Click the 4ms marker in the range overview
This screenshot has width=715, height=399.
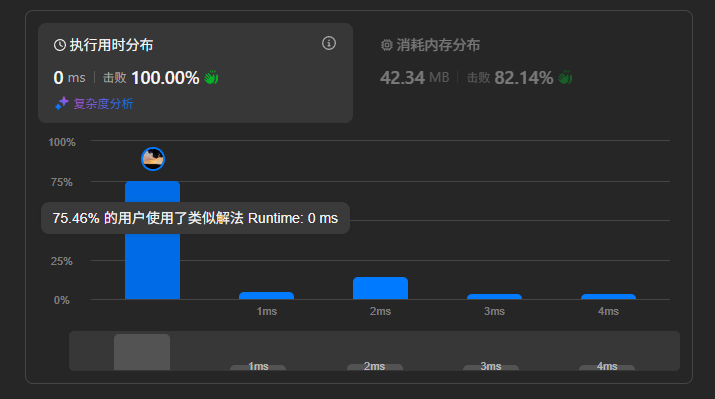pos(607,367)
